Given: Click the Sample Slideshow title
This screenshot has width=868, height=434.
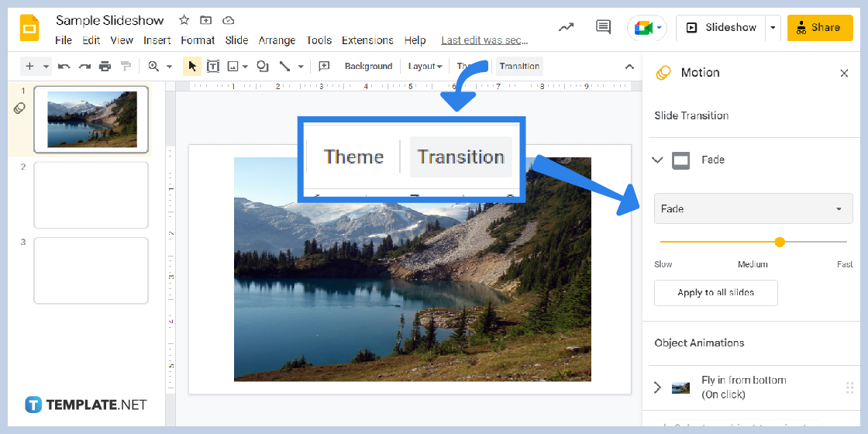Looking at the screenshot, I should click(x=109, y=20).
